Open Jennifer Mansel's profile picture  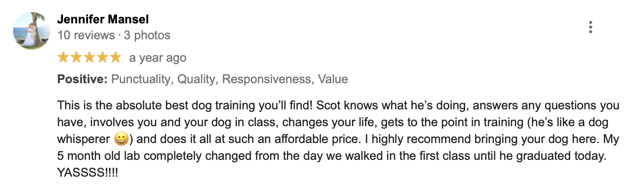[x=31, y=30]
